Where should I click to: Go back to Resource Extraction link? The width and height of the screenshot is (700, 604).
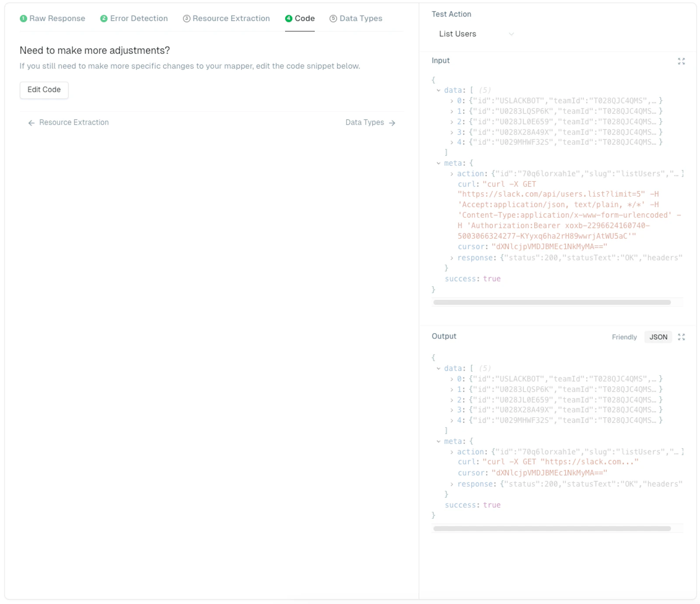coord(68,122)
